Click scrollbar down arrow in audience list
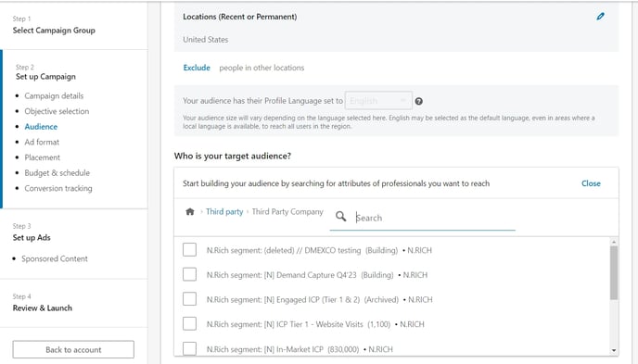 pos(614,350)
